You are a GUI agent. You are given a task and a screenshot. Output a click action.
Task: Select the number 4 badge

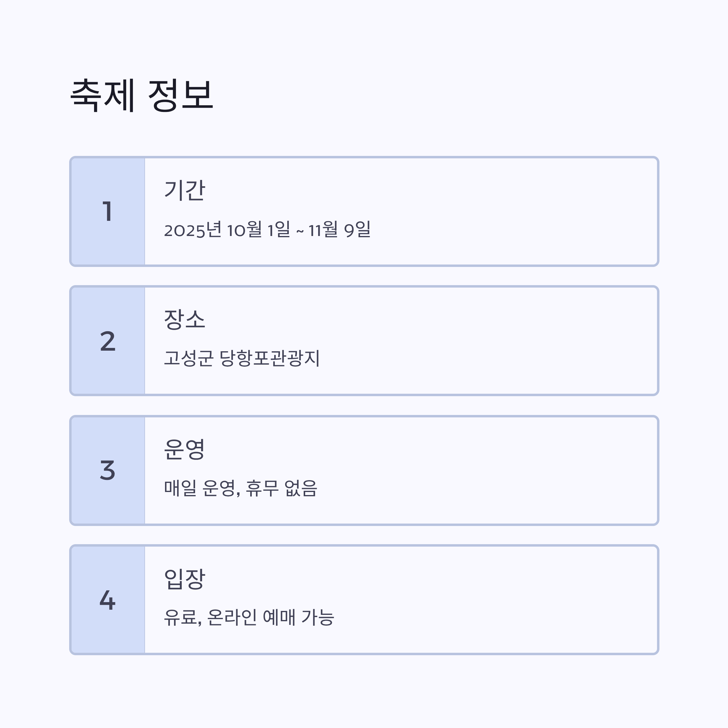coord(108,599)
